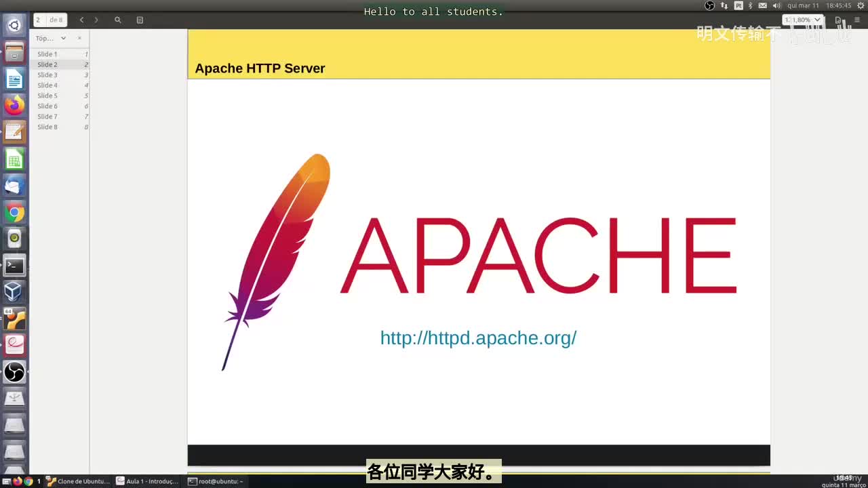
Task: Click the page number input field
Action: 39,20
